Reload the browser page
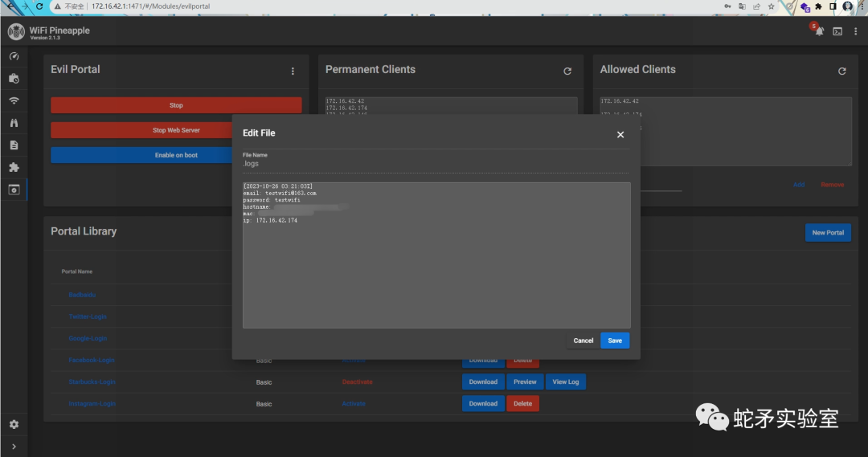 (39, 6)
